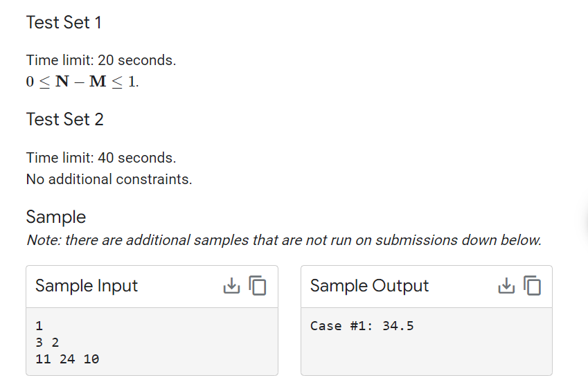Click the Sample Input title label
The image size is (588, 380).
[87, 286]
